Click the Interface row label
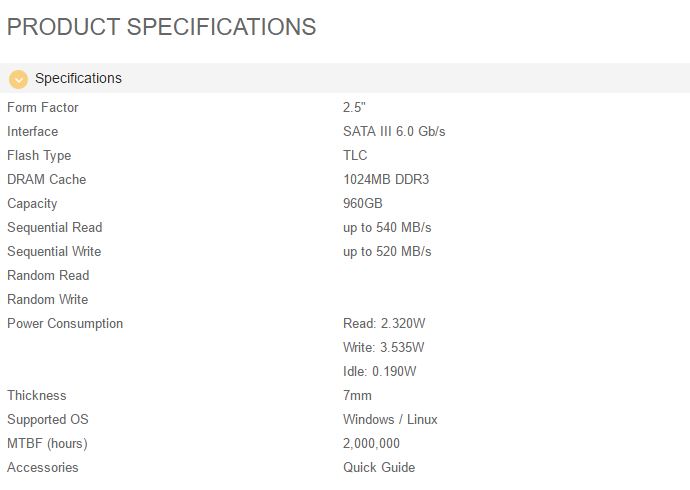The height and width of the screenshot is (490, 690). (33, 131)
